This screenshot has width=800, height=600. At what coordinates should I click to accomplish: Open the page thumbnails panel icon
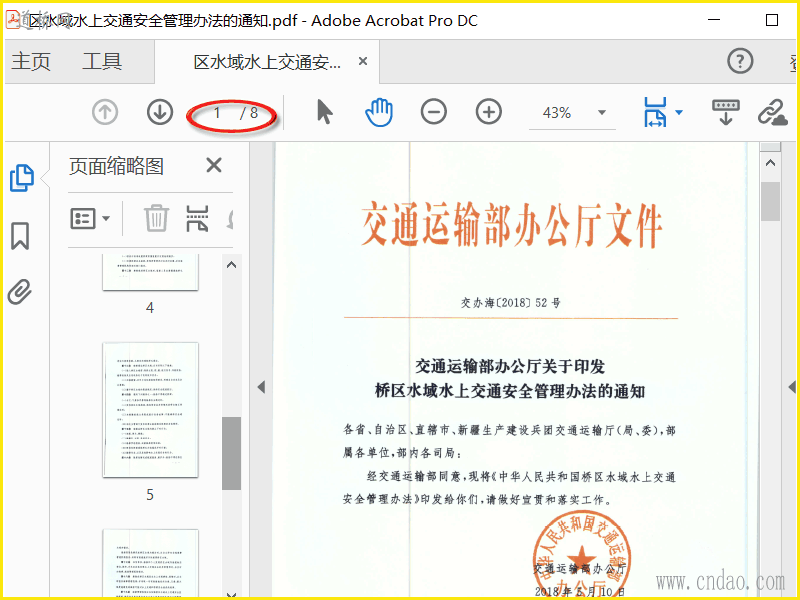click(22, 178)
